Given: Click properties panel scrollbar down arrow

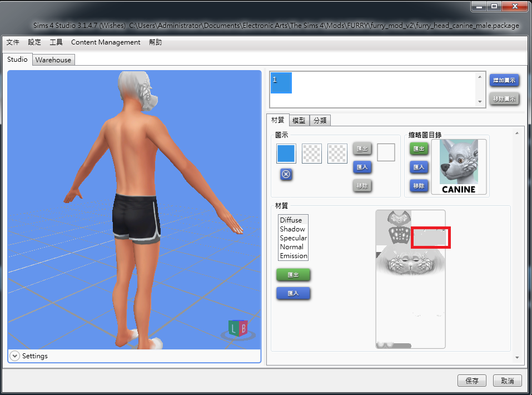Looking at the screenshot, I should click(517, 357).
